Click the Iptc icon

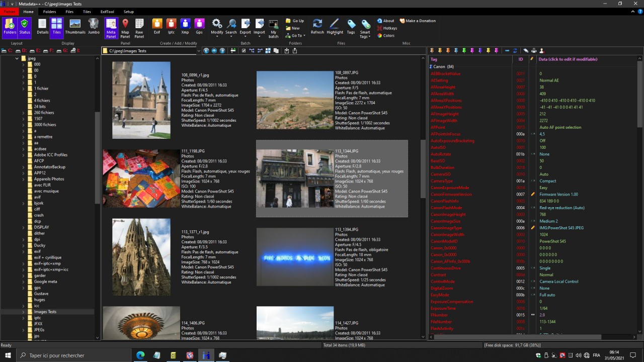tap(171, 27)
